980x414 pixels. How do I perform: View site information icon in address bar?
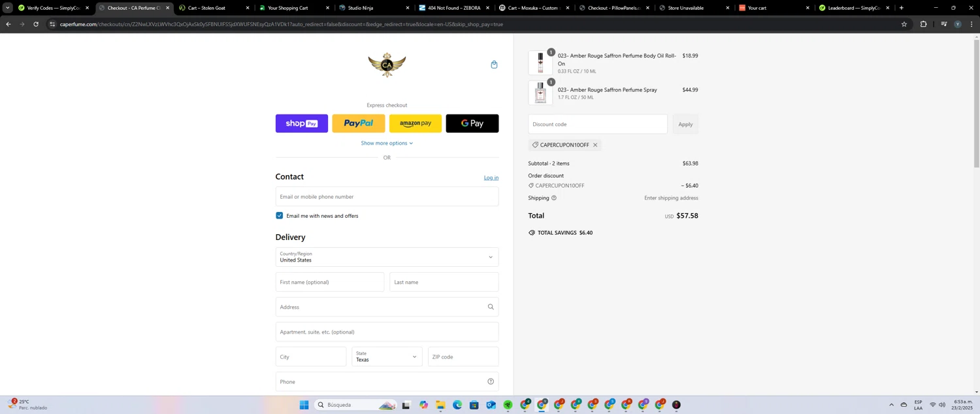[52, 24]
